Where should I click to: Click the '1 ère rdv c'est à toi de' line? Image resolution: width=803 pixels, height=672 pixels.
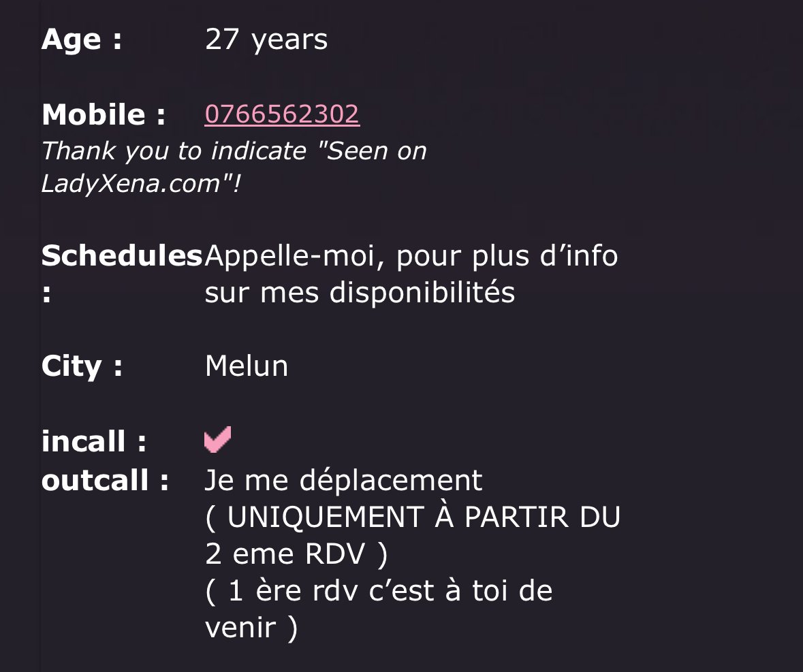coord(379,591)
